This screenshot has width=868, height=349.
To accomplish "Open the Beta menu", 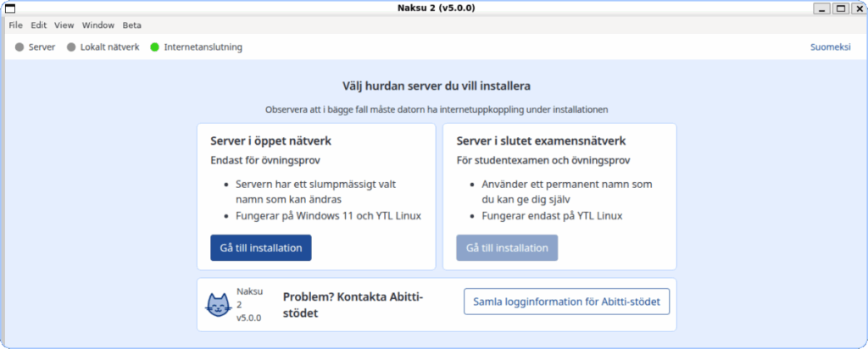I will pos(131,25).
